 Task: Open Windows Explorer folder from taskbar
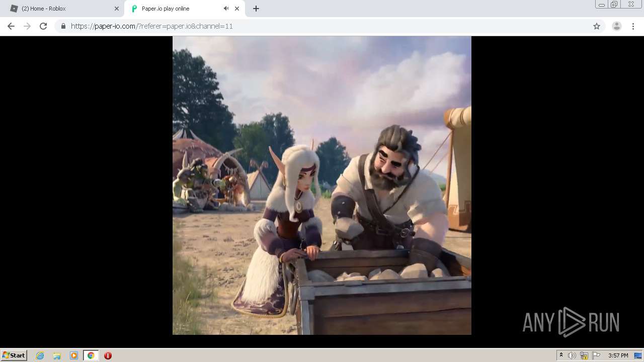pos(57,355)
